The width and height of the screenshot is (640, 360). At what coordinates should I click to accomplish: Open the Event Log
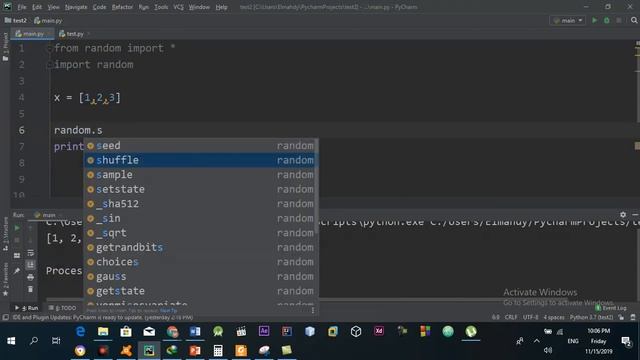click(611, 308)
